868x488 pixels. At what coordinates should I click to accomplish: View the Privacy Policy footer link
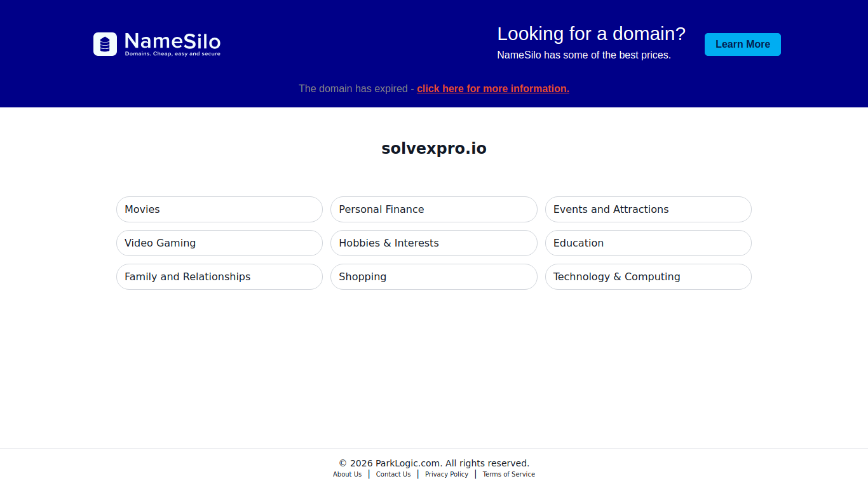pos(447,474)
